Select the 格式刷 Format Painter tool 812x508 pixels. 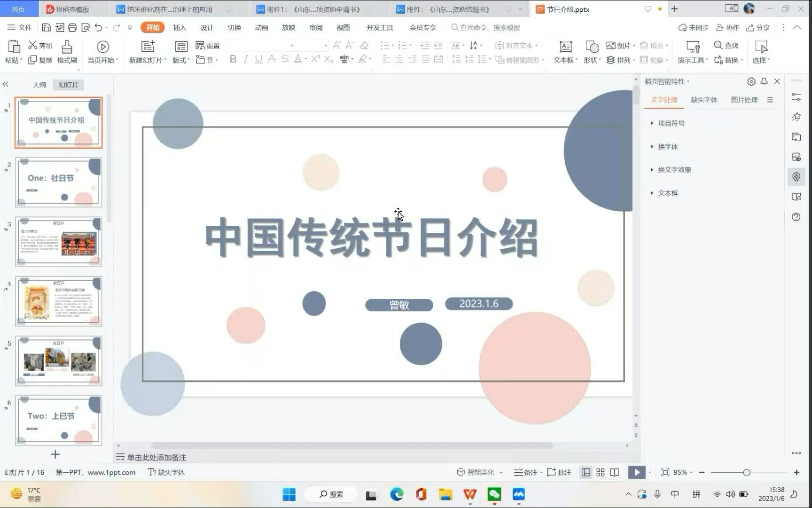point(67,51)
